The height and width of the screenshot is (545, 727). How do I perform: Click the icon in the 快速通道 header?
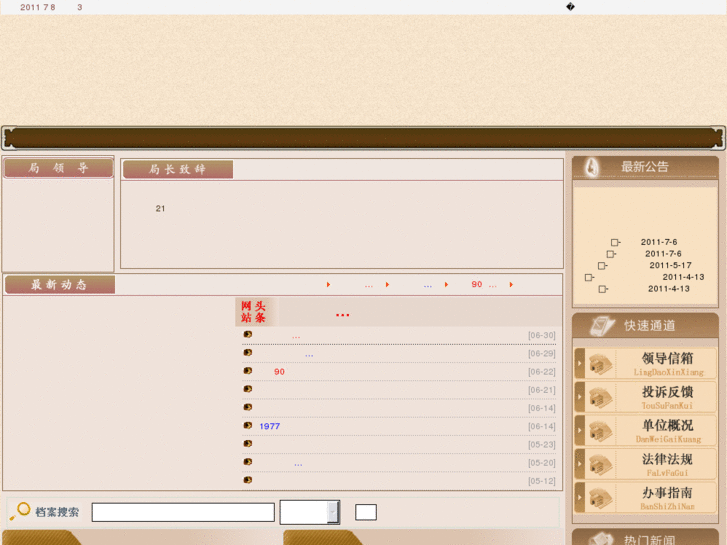point(602,326)
